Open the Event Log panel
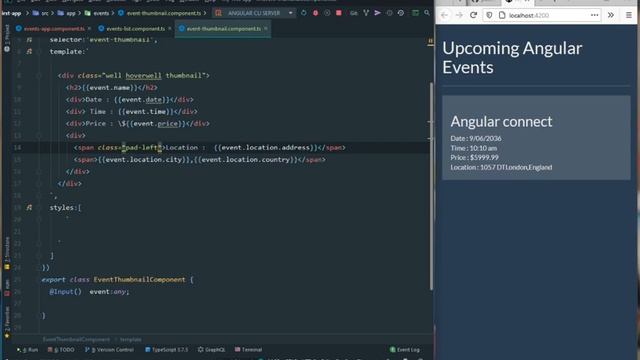The width and height of the screenshot is (640, 360). coord(404,350)
